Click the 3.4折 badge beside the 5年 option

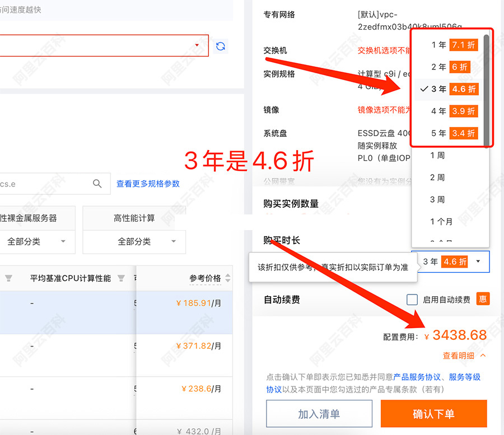pyautogui.click(x=463, y=133)
